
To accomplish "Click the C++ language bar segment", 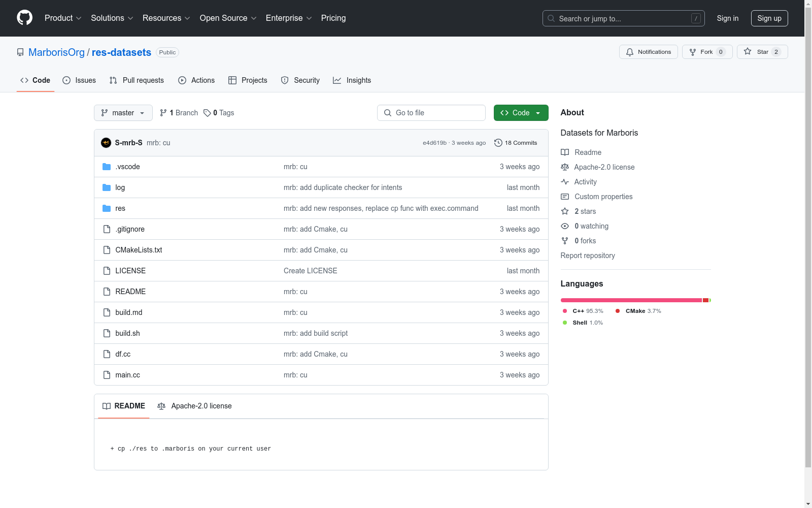I will 631,300.
